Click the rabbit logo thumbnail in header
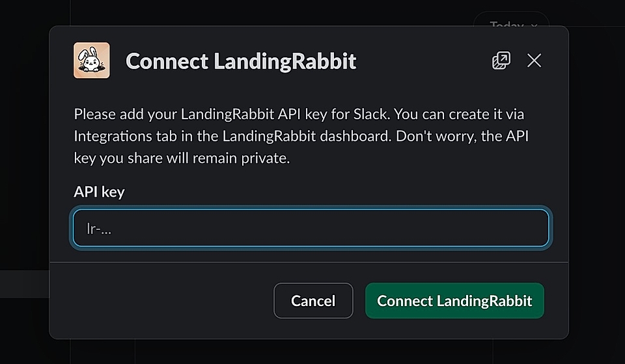Viewport: 625px width, 364px height. tap(92, 61)
